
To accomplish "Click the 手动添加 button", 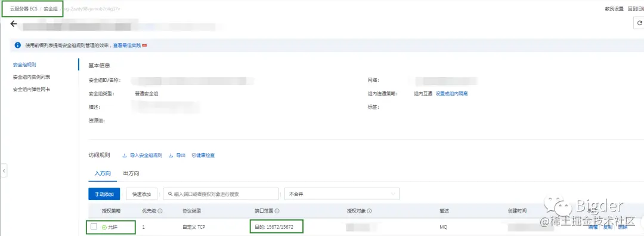I will (104, 194).
